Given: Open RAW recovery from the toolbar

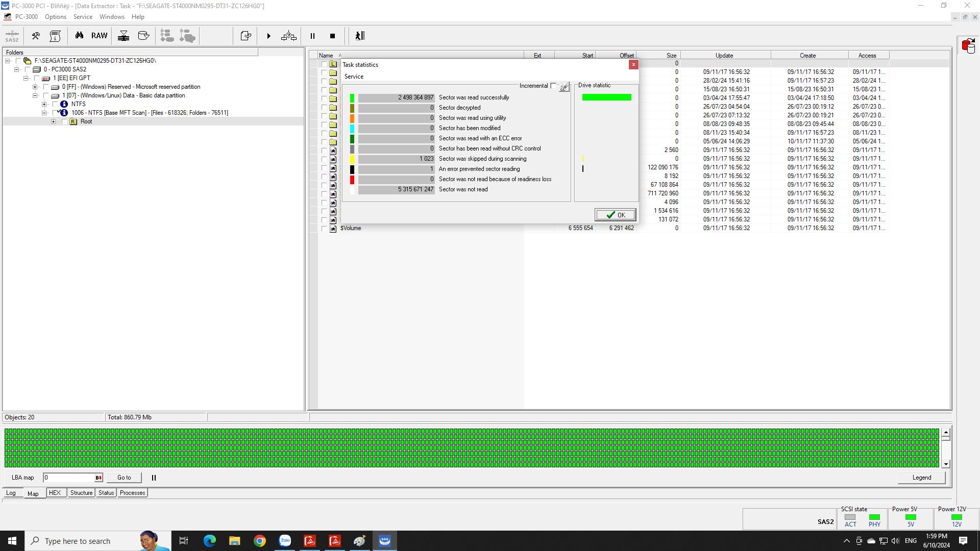Looking at the screenshot, I should [99, 36].
